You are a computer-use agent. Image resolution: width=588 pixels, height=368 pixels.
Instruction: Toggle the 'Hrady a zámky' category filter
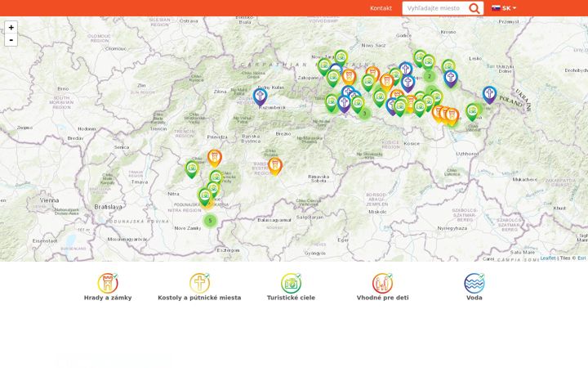tap(108, 287)
